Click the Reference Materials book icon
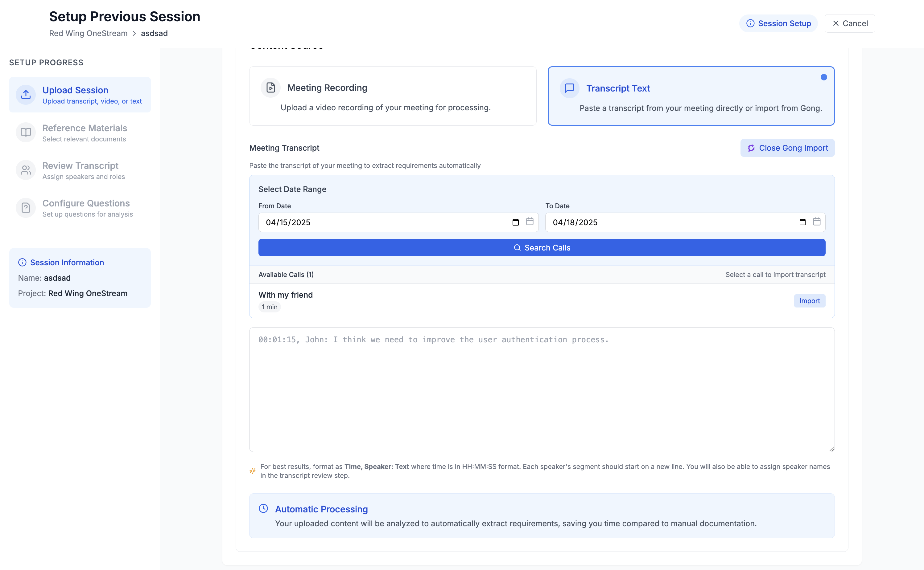The image size is (924, 570). pos(26,132)
